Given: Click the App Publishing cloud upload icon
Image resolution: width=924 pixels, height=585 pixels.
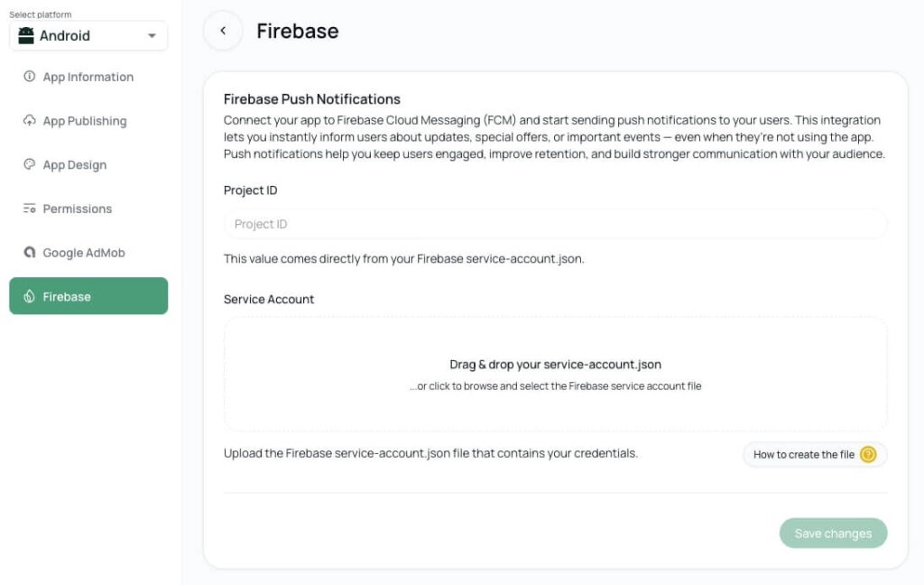Looking at the screenshot, I should click(29, 121).
